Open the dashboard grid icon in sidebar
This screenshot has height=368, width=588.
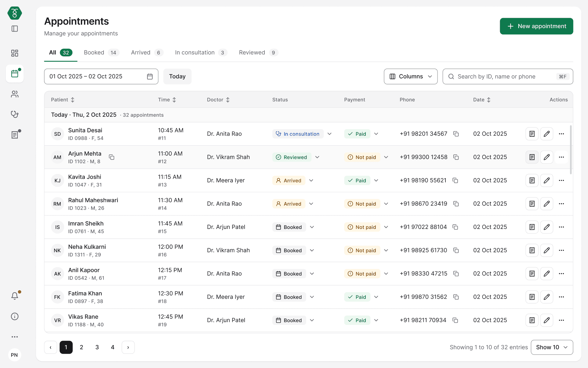pos(15,53)
